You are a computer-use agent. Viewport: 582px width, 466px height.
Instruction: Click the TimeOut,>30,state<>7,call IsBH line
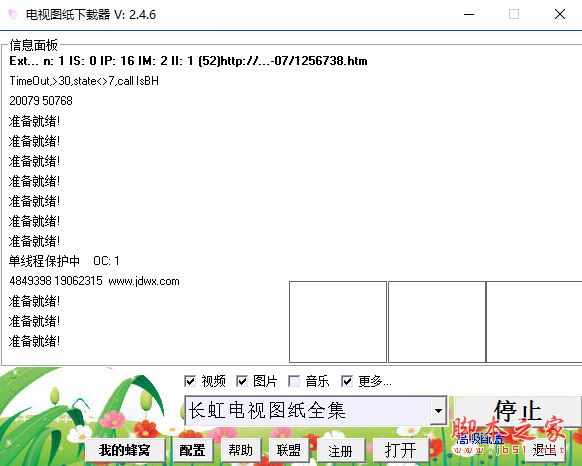(x=84, y=81)
